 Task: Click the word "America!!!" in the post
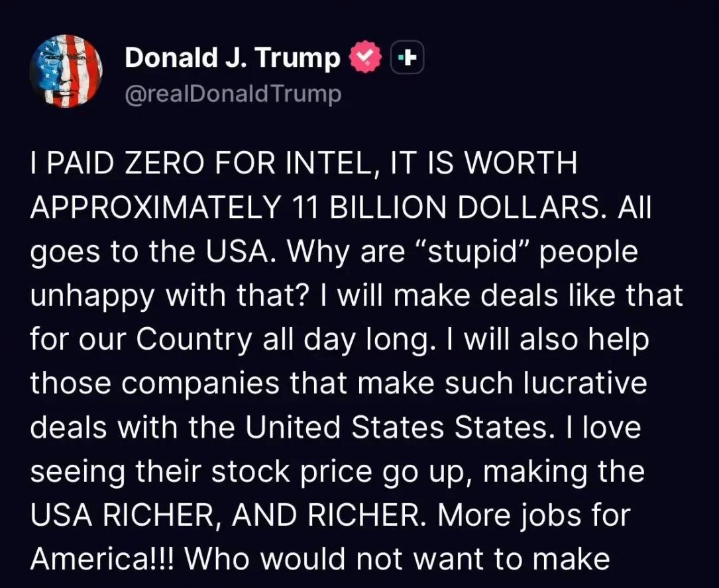click(103, 559)
